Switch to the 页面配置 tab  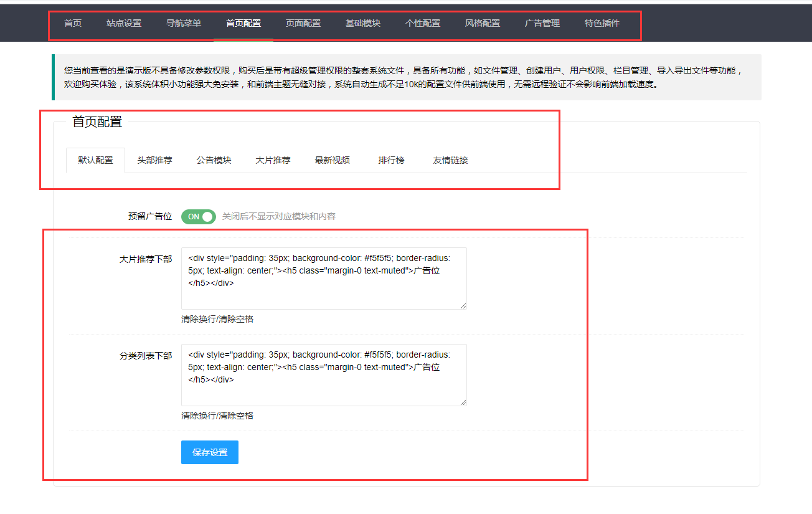click(303, 23)
